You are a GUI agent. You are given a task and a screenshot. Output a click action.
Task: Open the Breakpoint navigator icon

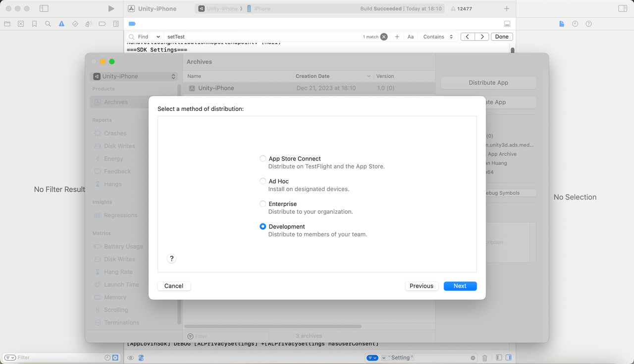102,24
